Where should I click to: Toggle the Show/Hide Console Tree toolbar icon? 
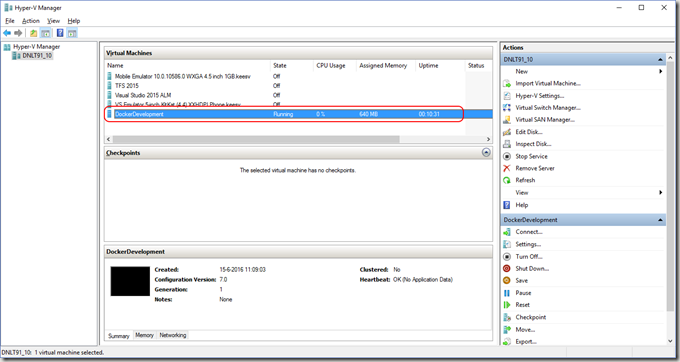(45, 33)
